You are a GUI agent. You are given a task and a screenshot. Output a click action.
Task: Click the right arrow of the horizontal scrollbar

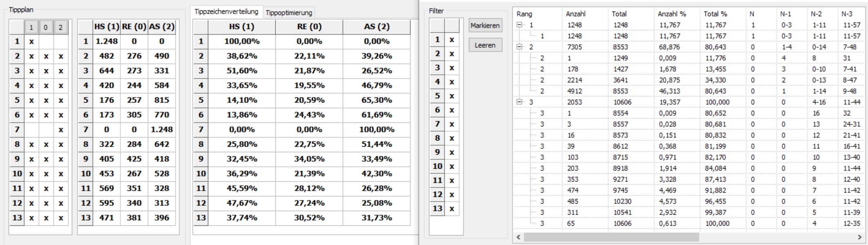[859, 237]
